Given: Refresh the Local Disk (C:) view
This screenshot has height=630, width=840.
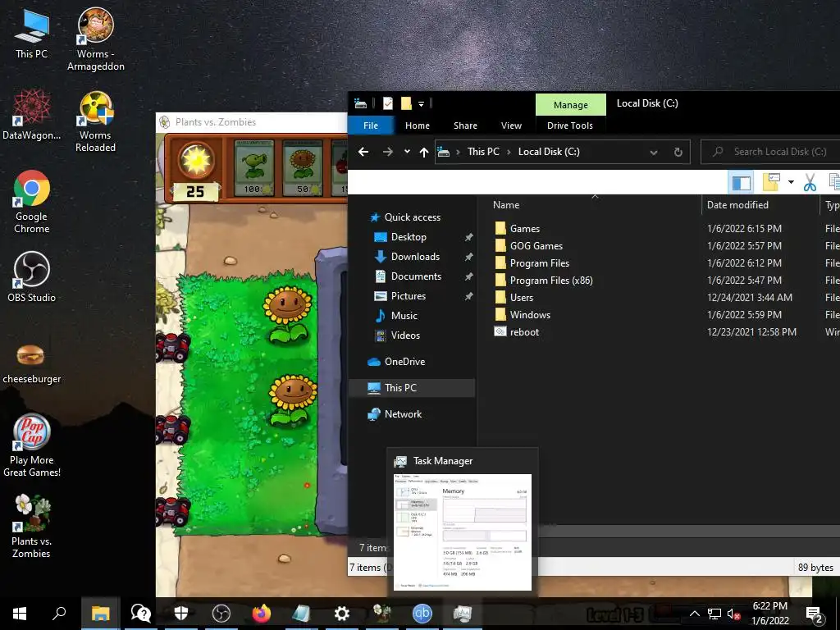Looking at the screenshot, I should (678, 152).
